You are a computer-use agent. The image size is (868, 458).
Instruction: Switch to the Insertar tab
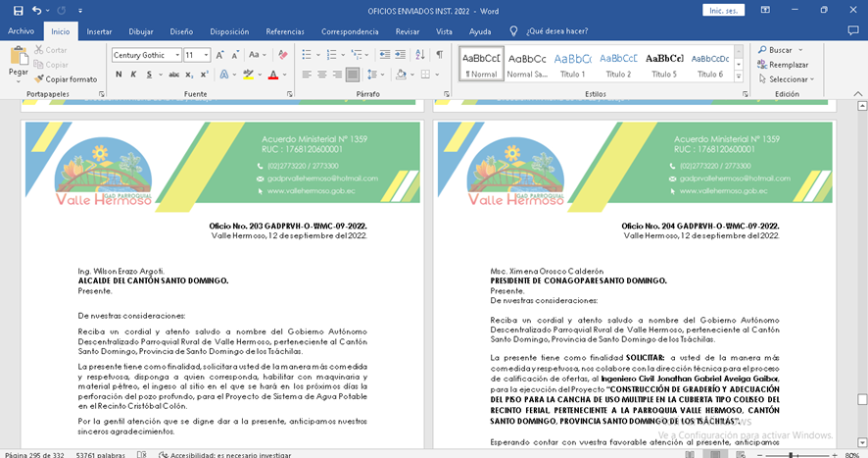tap(99, 31)
